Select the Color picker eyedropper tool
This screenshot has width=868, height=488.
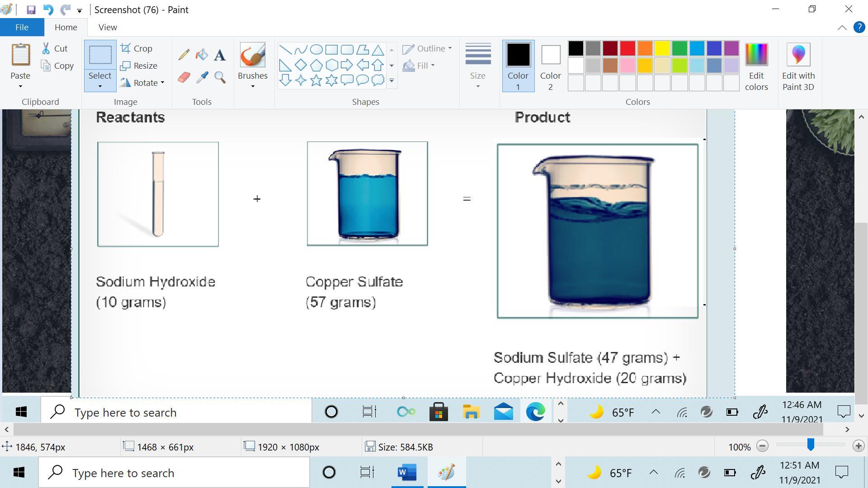(x=202, y=77)
